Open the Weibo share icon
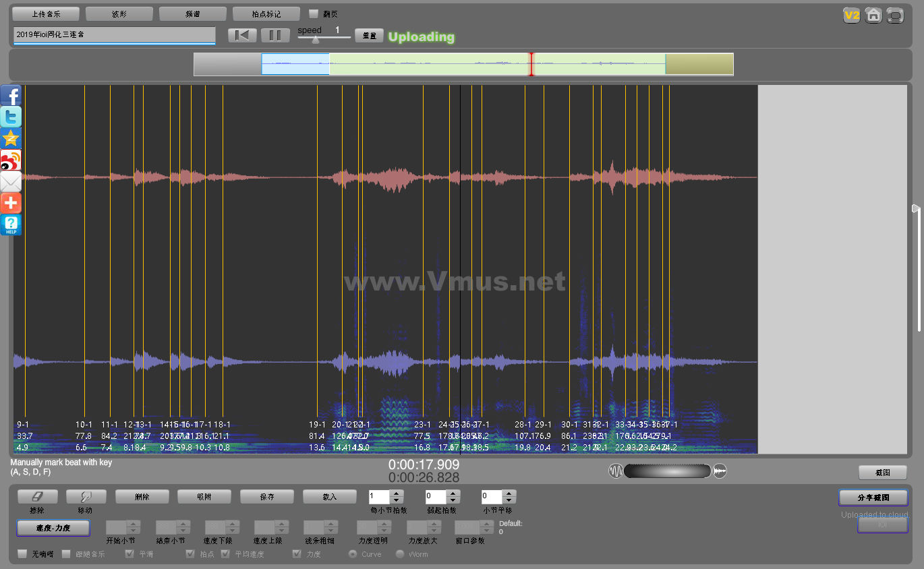The image size is (924, 569). click(11, 160)
